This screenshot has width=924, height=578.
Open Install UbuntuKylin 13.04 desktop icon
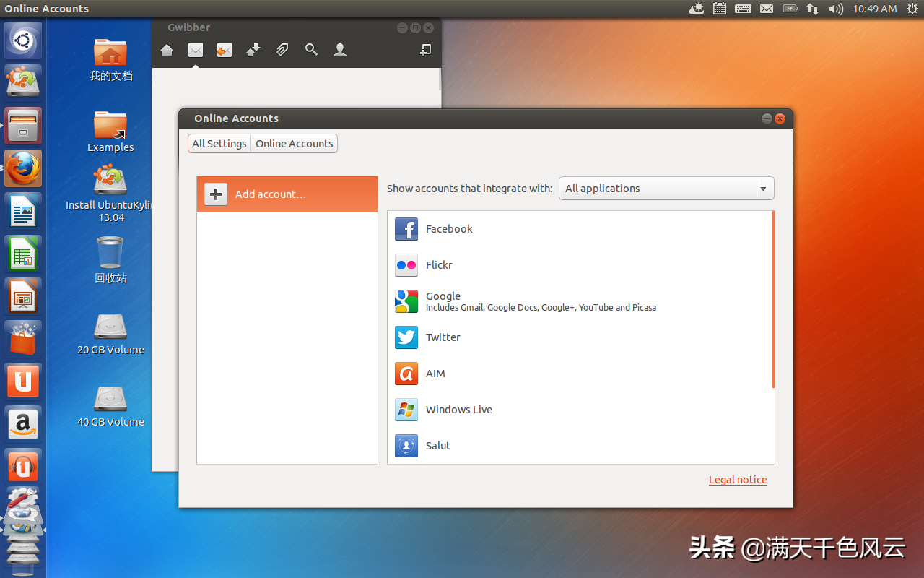click(x=110, y=194)
